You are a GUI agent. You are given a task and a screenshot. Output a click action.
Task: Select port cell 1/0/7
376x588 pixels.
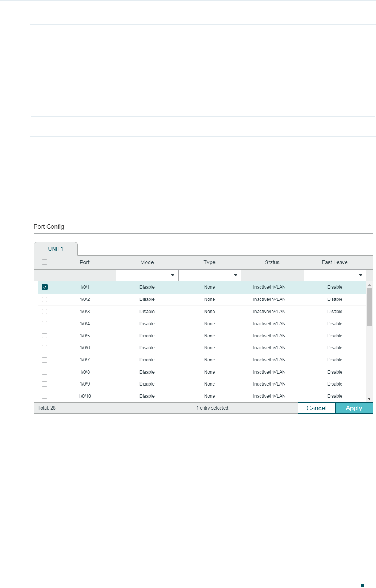[x=85, y=360]
